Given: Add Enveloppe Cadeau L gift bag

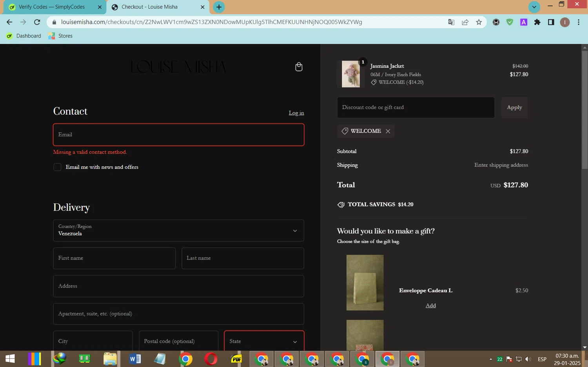Looking at the screenshot, I should (x=431, y=306).
